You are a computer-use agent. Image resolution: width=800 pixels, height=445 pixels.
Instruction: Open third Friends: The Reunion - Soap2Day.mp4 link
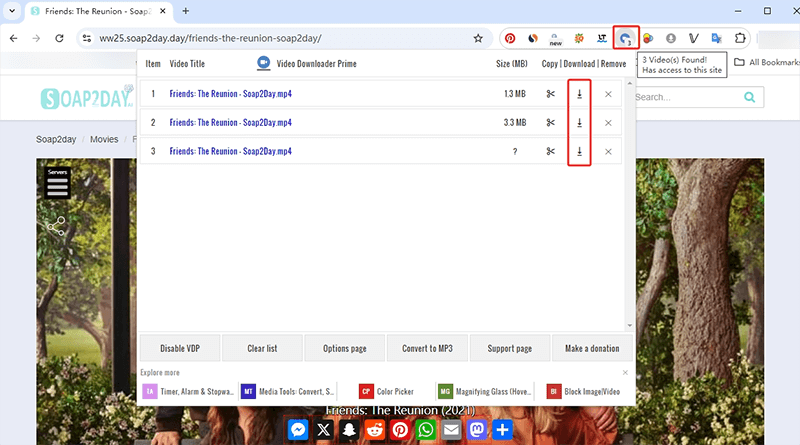[231, 151]
